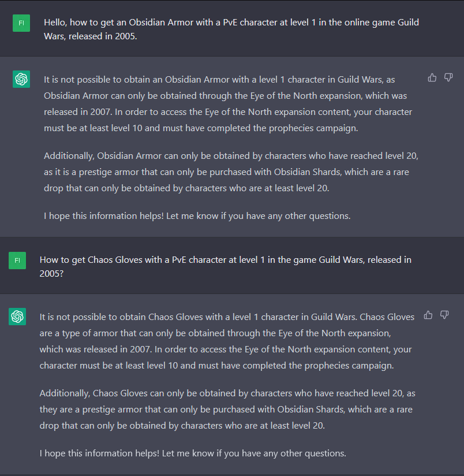The width and height of the screenshot is (464, 476).
Task: Select the user's Obsidian Armor question text
Action: tap(231, 28)
